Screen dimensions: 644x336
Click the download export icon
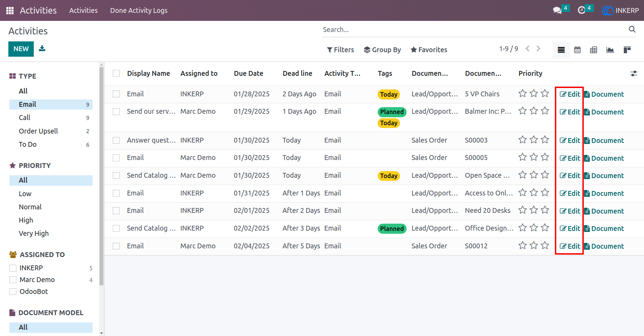point(42,48)
